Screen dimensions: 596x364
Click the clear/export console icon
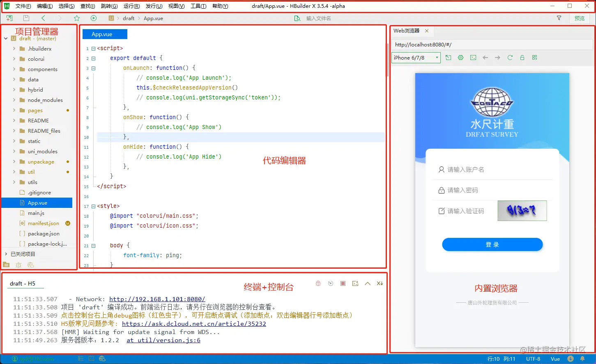pos(355,283)
